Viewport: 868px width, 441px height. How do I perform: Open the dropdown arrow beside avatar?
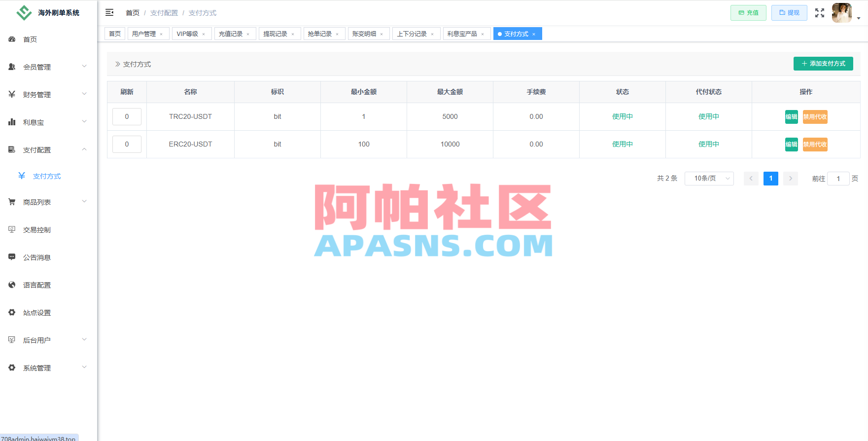coord(859,18)
